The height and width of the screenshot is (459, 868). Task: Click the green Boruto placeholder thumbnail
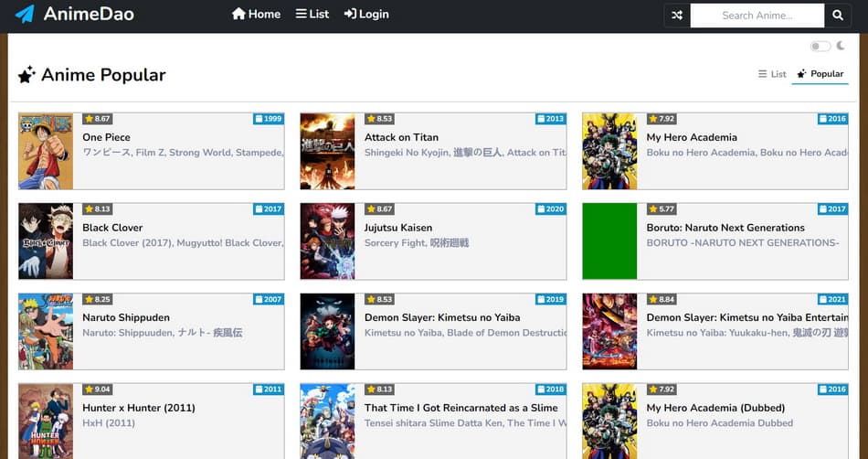click(609, 241)
